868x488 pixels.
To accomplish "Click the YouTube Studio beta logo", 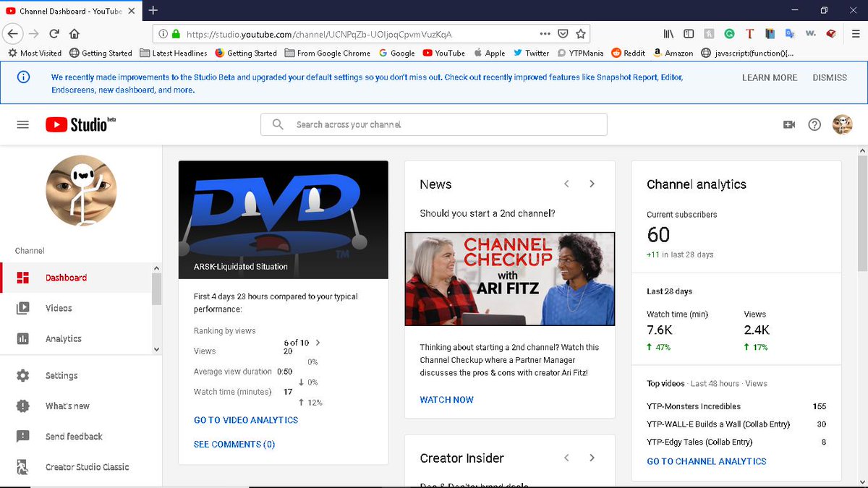I will [x=80, y=124].
